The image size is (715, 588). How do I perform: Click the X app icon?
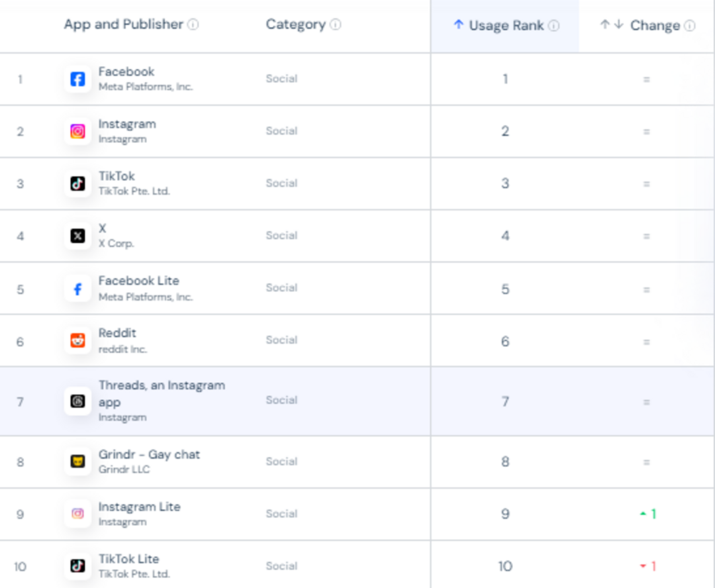tap(77, 236)
